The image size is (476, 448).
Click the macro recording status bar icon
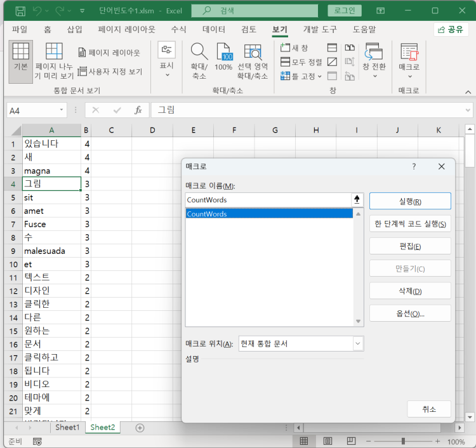pos(37,442)
